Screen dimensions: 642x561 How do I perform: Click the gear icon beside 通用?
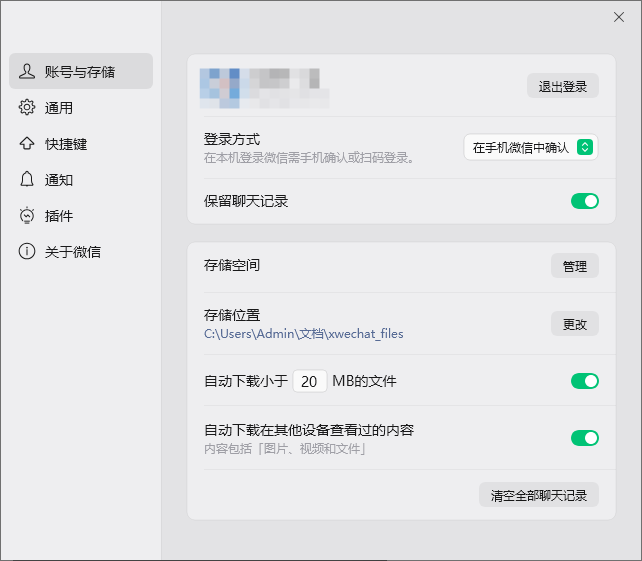tap(27, 107)
